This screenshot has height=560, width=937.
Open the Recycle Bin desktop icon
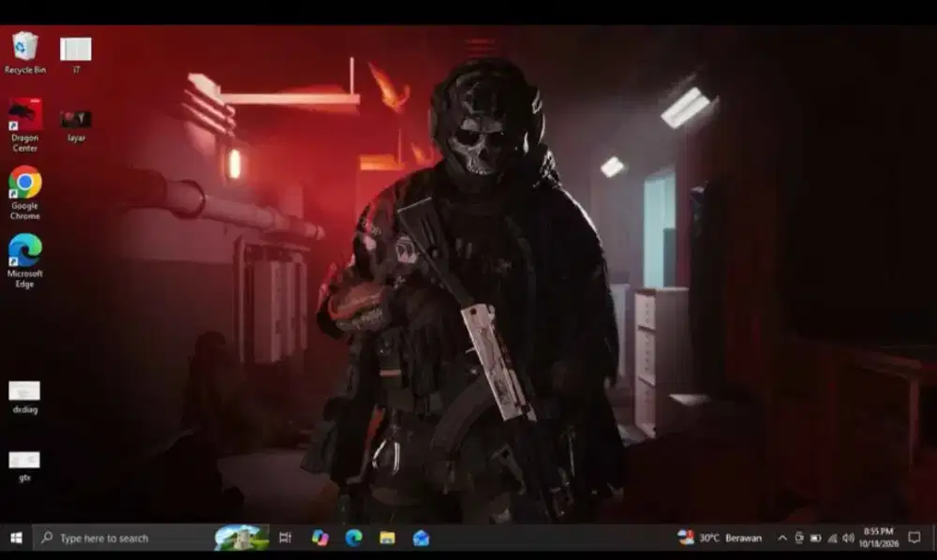tap(24, 53)
